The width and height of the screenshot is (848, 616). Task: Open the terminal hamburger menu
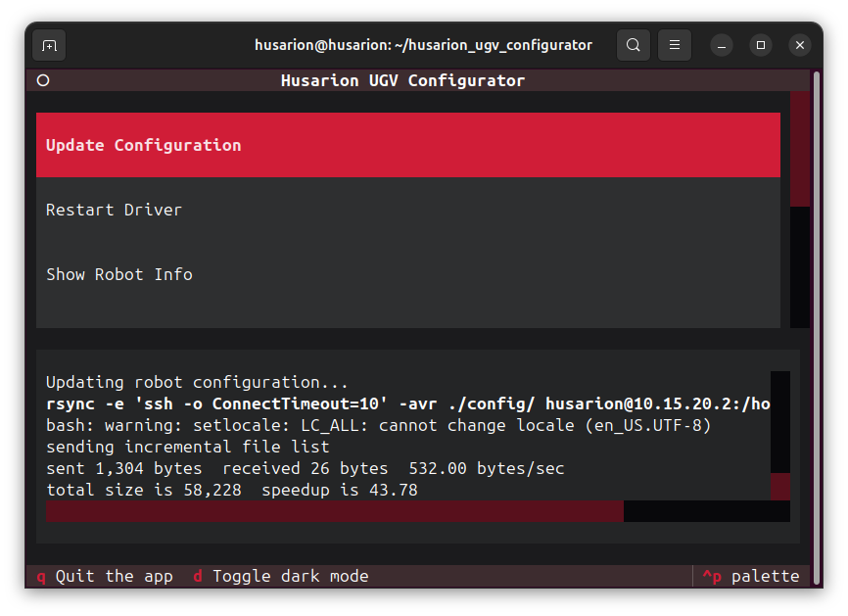tap(674, 45)
